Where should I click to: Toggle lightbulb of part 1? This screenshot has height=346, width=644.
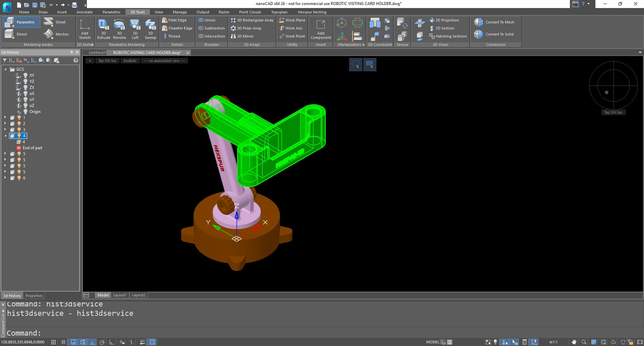[19, 118]
